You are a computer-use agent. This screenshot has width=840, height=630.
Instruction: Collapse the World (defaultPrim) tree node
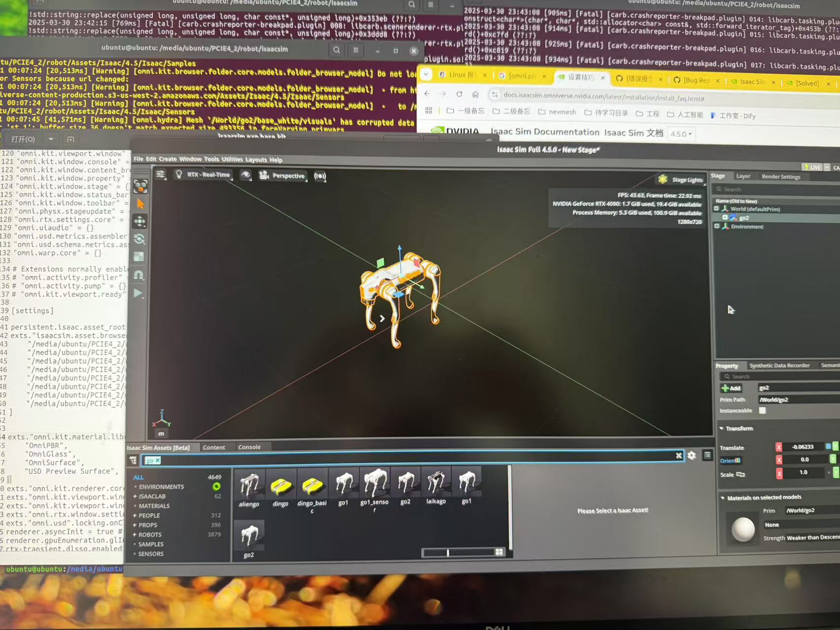coord(716,209)
